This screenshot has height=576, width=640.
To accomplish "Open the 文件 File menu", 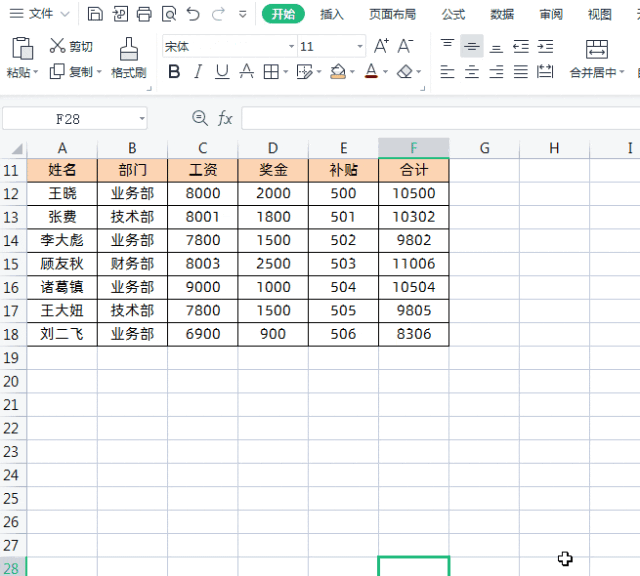I will [38, 14].
